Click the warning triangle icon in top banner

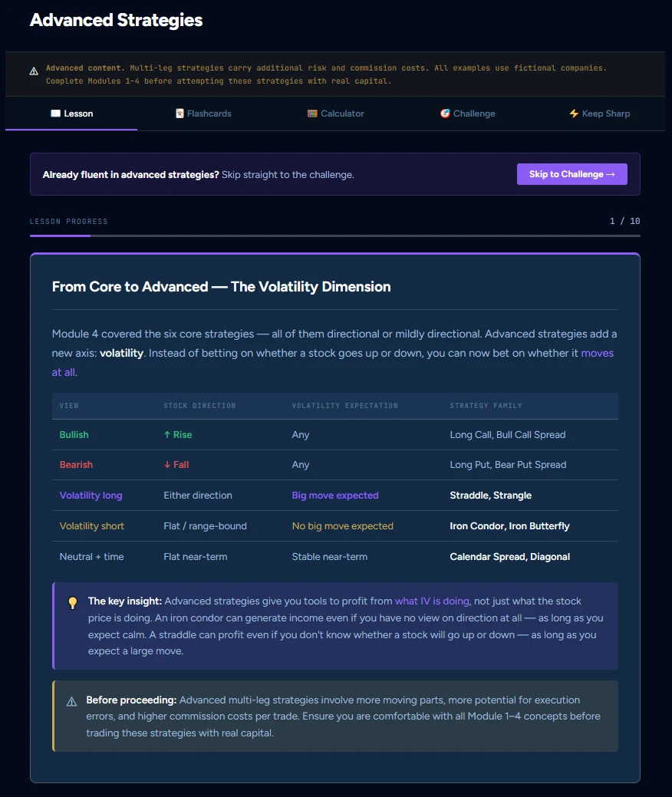tap(34, 71)
